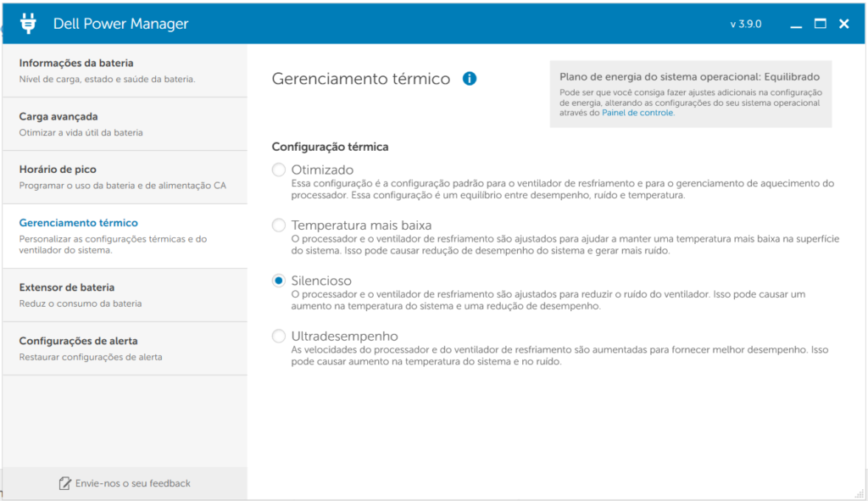Click the Dell Power Manager title text

click(120, 24)
